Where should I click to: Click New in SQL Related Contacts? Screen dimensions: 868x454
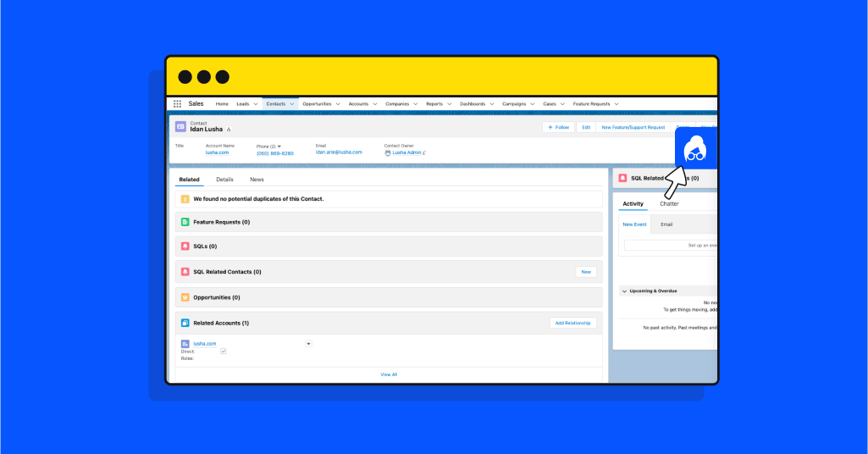586,272
